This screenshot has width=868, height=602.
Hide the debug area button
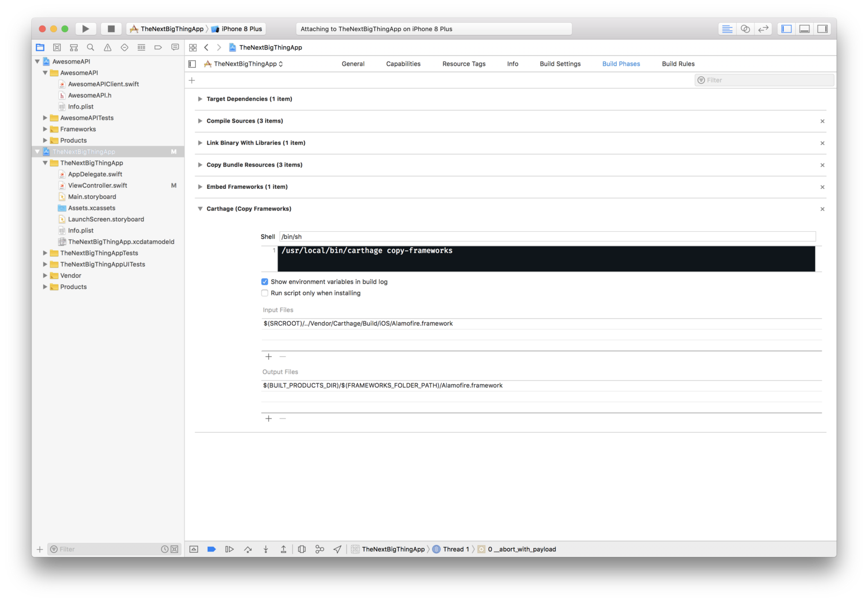tap(194, 549)
